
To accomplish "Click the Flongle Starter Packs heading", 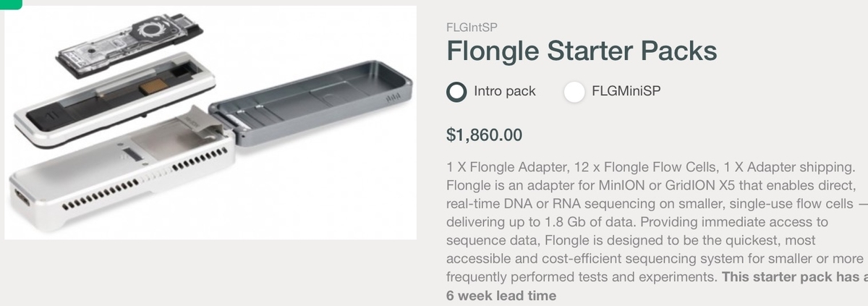I will coord(582,51).
